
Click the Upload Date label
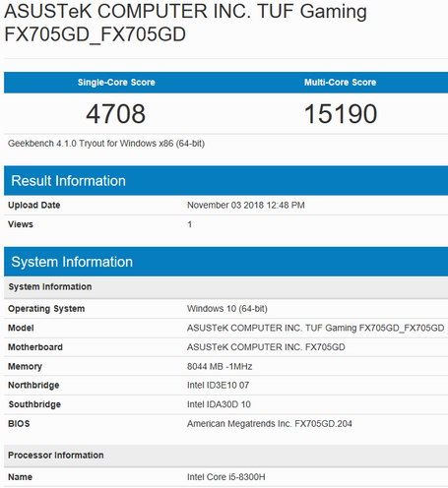tap(34, 206)
